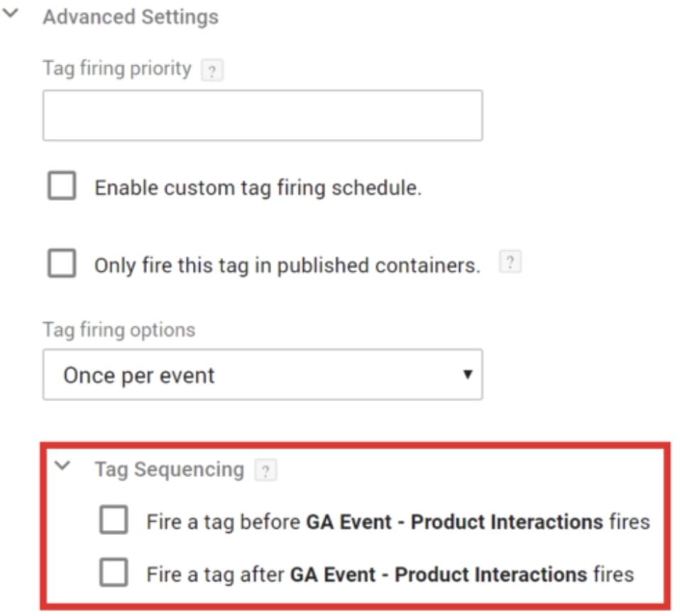Collapse the Tag Sequencing chevron
Viewport: 680px width, 616px height.
coord(62,466)
